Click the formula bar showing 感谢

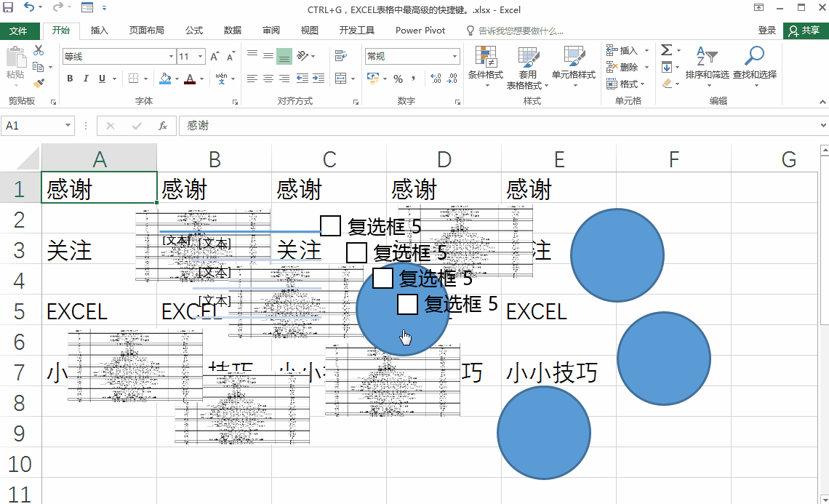(502, 125)
